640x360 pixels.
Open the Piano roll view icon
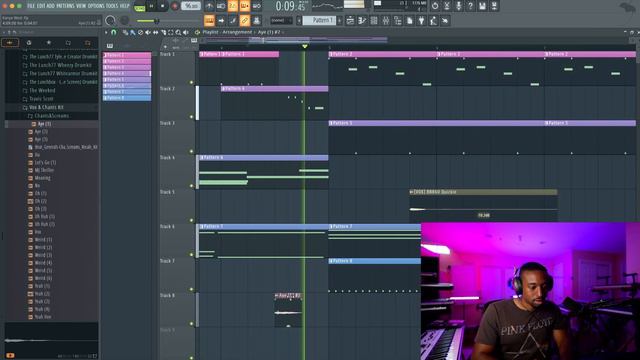[362, 20]
